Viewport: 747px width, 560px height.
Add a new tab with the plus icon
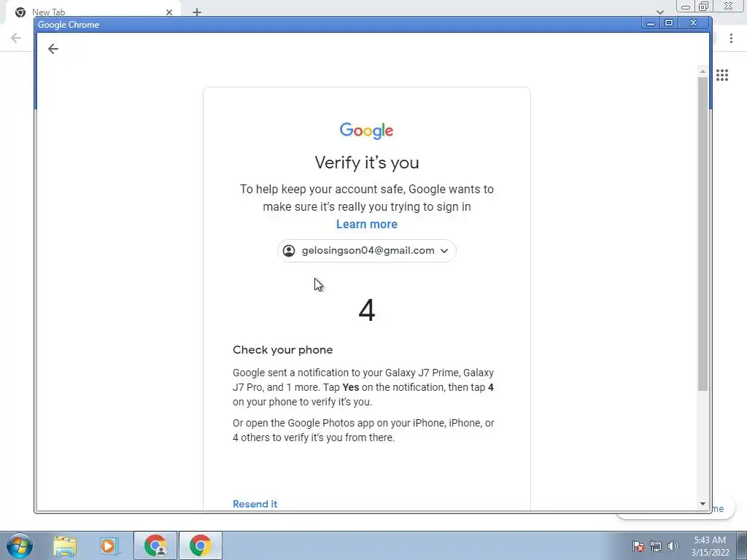coord(197,12)
